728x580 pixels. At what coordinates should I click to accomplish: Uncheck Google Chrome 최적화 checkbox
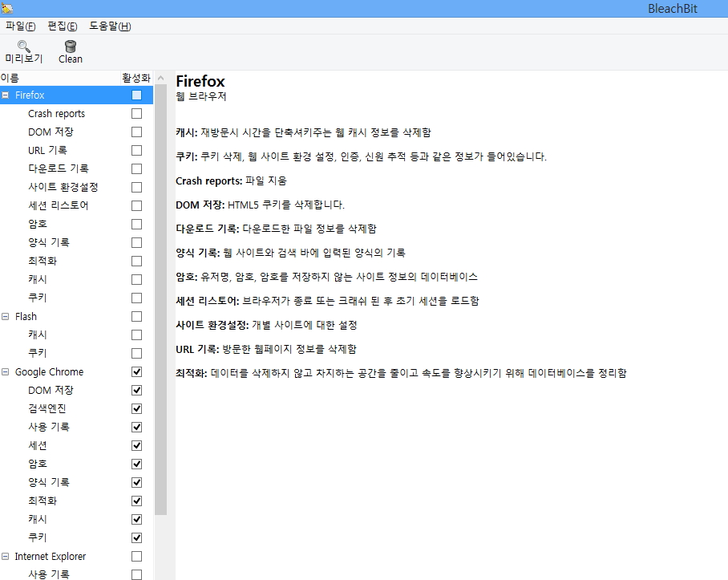pos(136,501)
